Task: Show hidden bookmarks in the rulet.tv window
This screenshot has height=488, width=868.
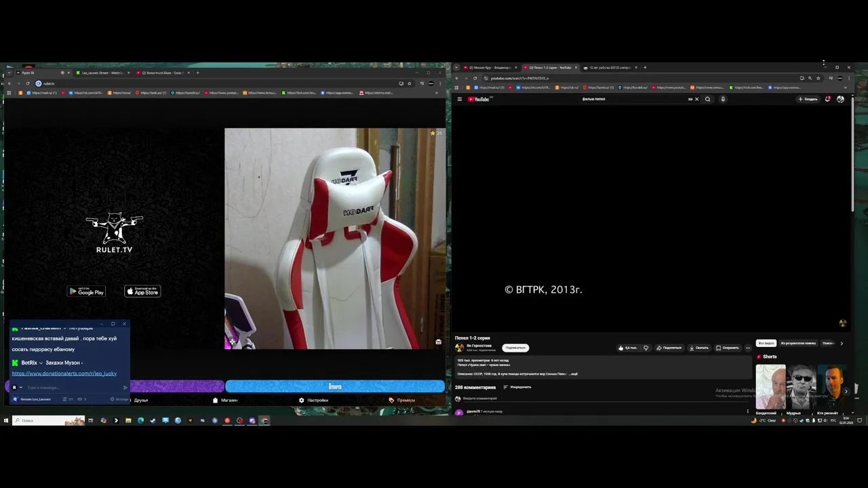Action: (437, 93)
